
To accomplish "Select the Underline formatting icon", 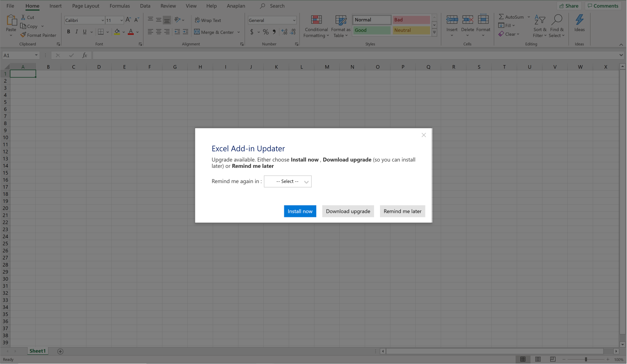I will (x=85, y=32).
